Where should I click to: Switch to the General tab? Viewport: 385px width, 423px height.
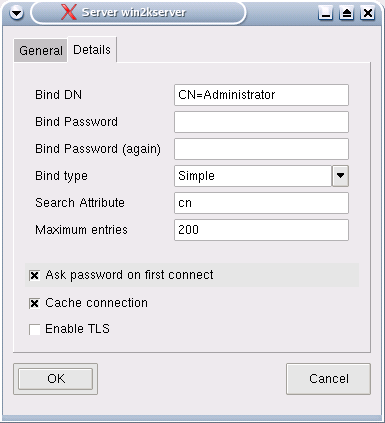[x=41, y=51]
